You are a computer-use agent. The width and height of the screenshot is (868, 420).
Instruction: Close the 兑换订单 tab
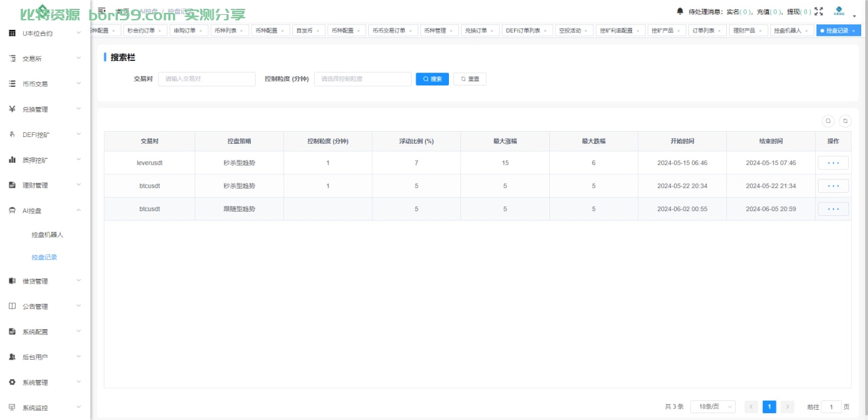492,31
